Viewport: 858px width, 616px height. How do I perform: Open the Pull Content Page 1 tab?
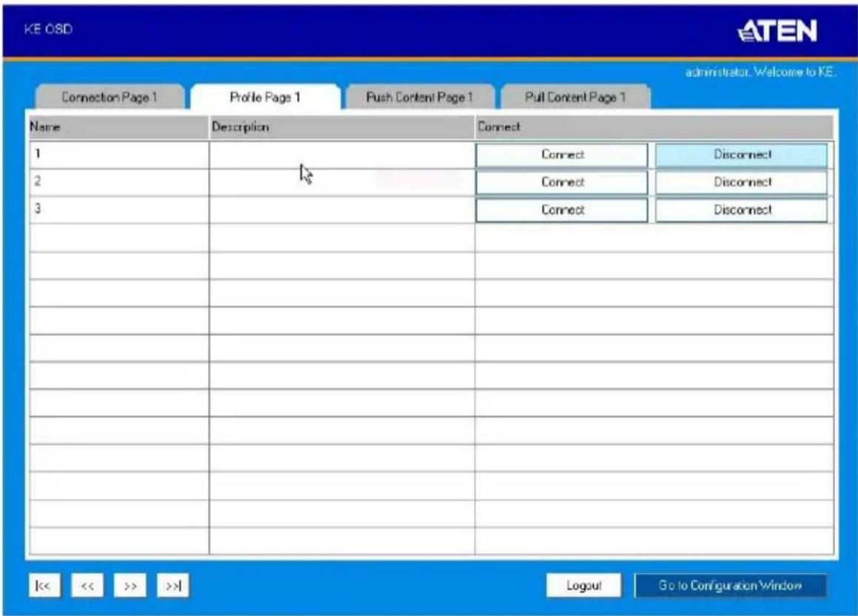[x=575, y=98]
